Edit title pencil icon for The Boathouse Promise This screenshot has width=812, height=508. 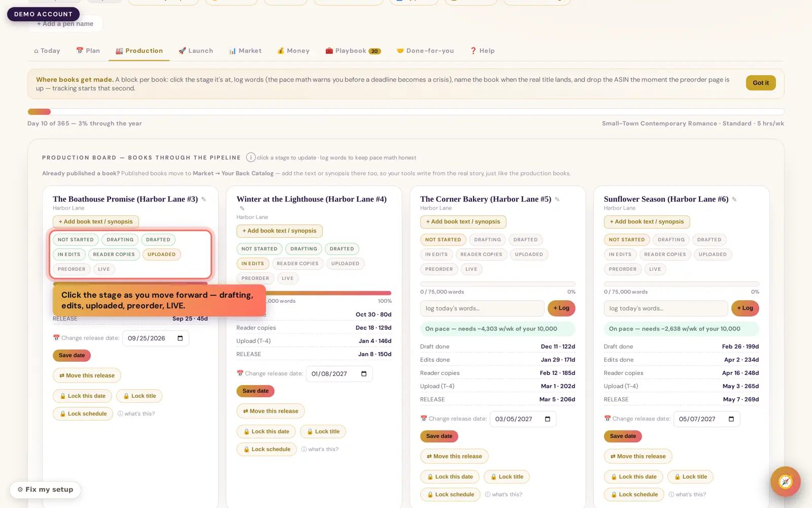(204, 199)
